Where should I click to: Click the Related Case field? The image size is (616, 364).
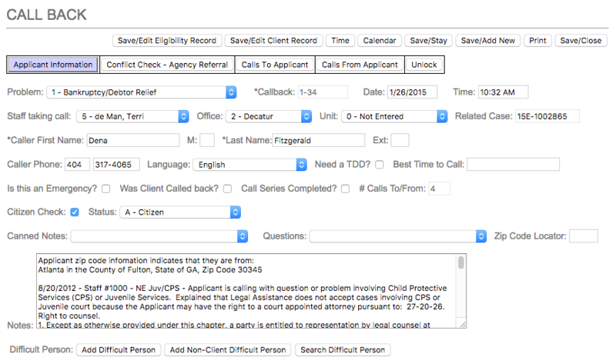(547, 116)
